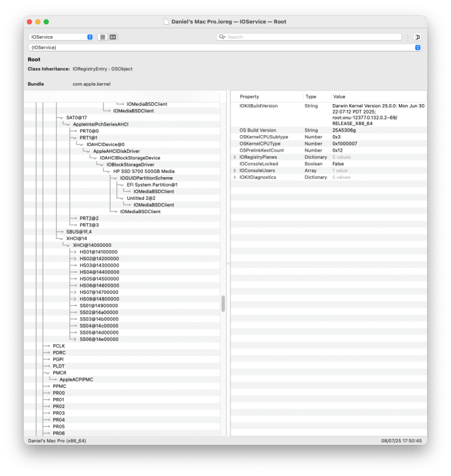Select the PDRC tree row
The image size is (451, 476).
122,353
